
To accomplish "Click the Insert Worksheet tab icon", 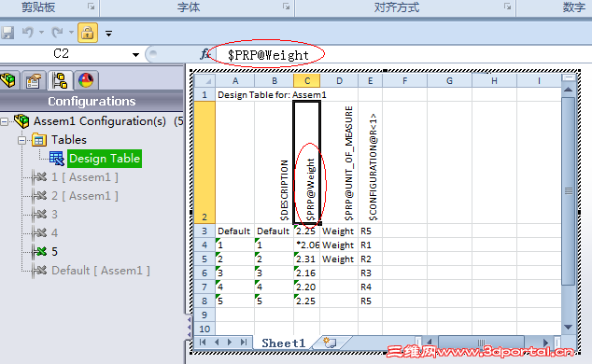I will [x=330, y=343].
